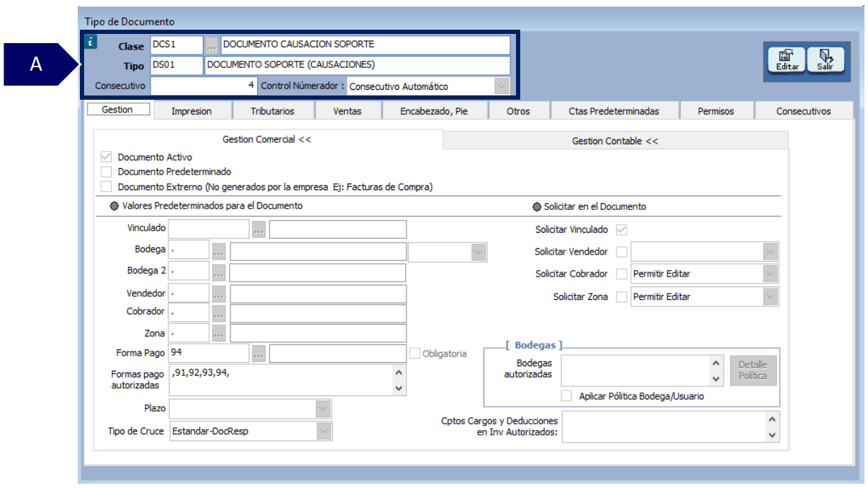The height and width of the screenshot is (488, 868).
Task: Click the Vinculado code input field
Action: [x=209, y=229]
